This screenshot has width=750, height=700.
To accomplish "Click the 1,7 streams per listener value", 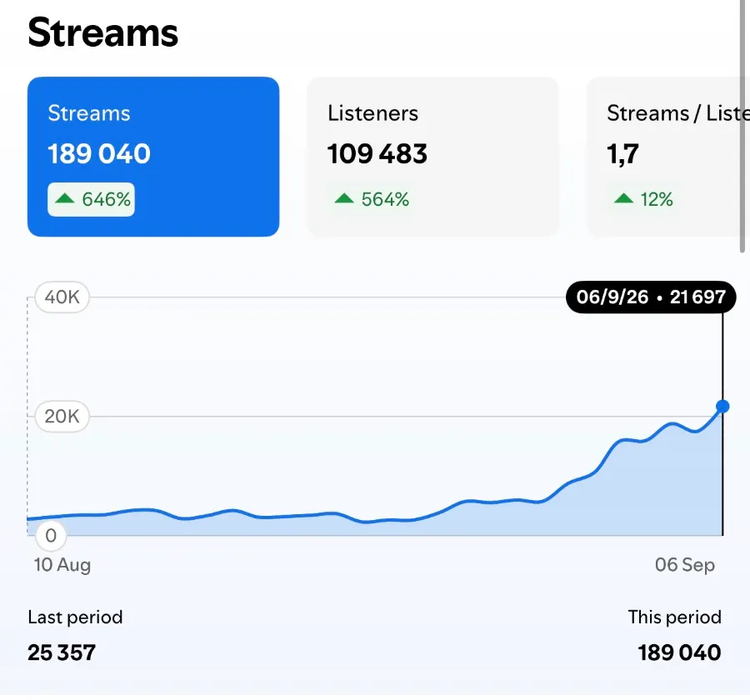I will [x=622, y=154].
